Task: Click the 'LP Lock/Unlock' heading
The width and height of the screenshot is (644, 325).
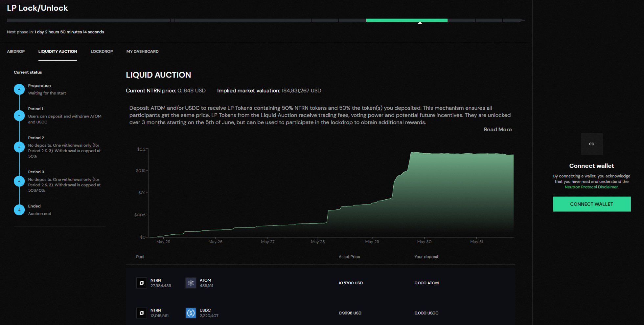Action: [x=37, y=8]
